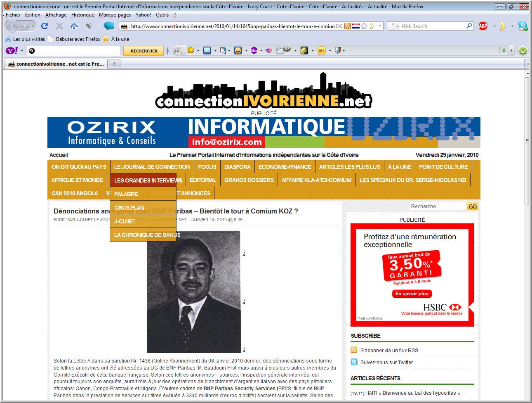Bookmark this page with the star icon

click(364, 26)
